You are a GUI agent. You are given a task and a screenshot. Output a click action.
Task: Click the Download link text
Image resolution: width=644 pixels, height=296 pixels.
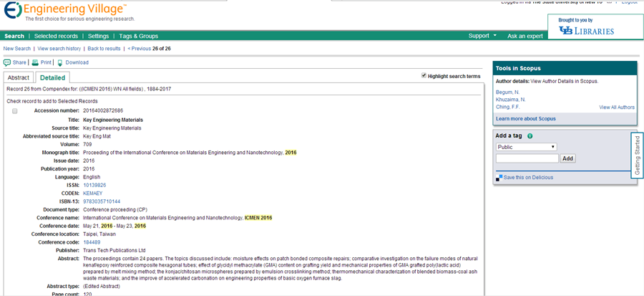77,62
